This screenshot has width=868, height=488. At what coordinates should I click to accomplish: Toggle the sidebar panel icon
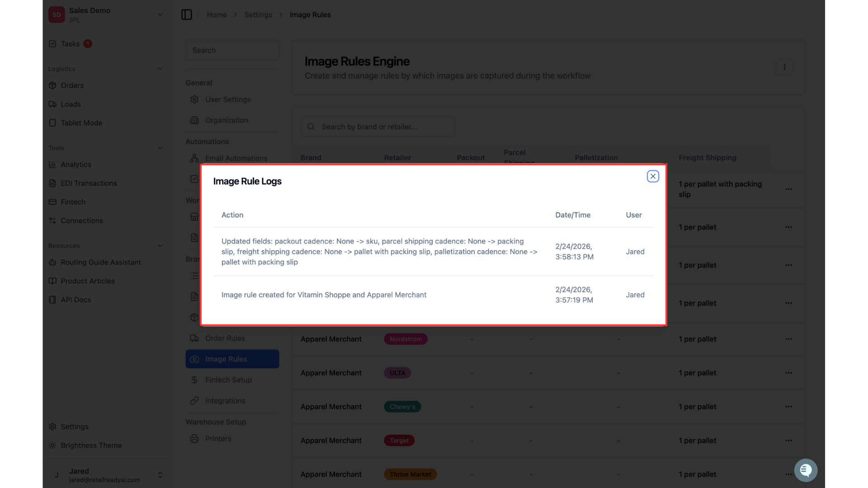(187, 14)
